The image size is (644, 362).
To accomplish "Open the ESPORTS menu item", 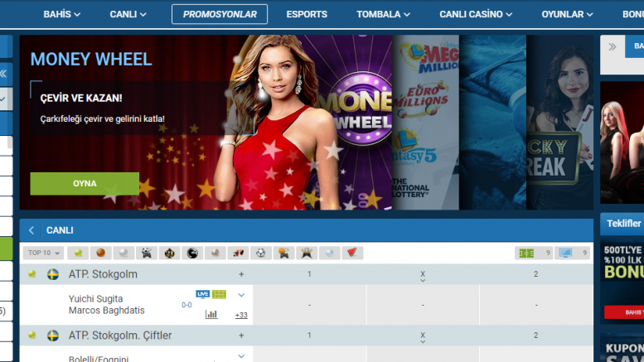I will tap(307, 14).
